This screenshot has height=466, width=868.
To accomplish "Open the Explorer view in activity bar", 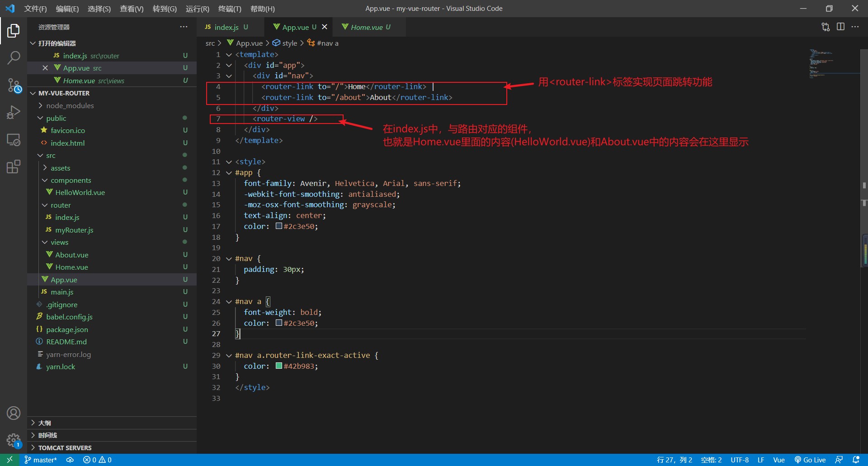I will [x=14, y=31].
